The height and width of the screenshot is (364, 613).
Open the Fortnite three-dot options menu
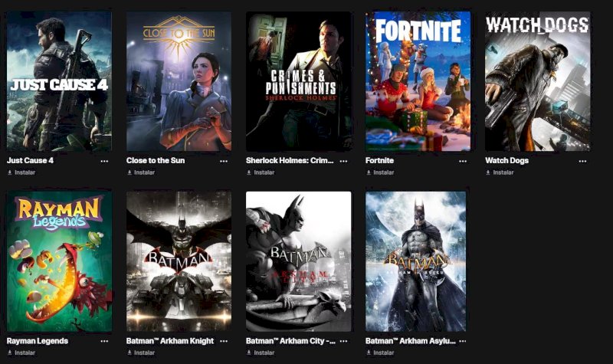tap(463, 161)
